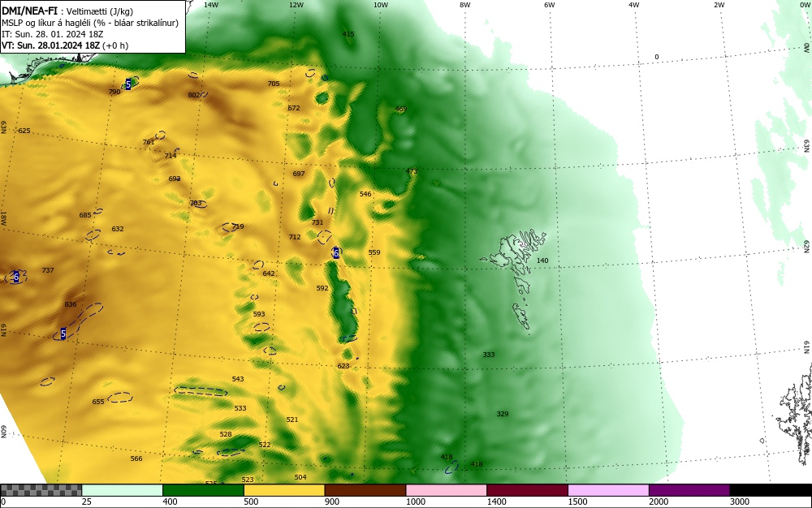Click the value '140' near the Faroe Islands
This screenshot has width=812, height=508.
[x=542, y=260]
